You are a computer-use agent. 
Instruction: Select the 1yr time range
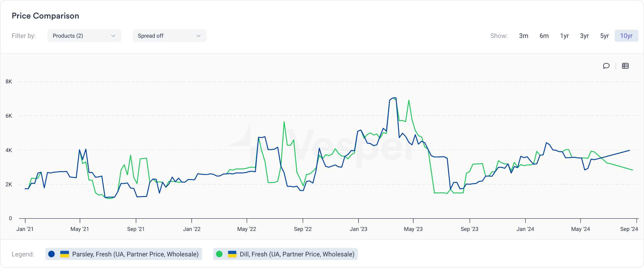(x=564, y=36)
